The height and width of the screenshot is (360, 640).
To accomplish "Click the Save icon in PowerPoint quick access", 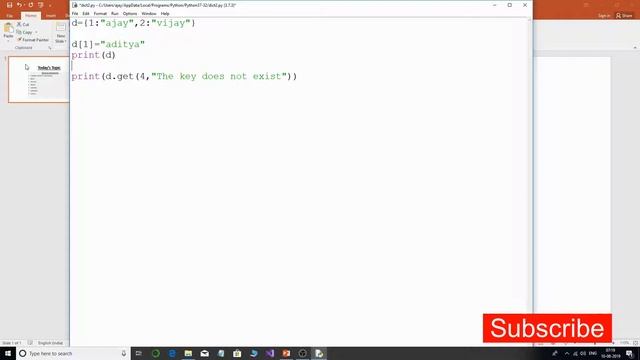I will click(9, 5).
